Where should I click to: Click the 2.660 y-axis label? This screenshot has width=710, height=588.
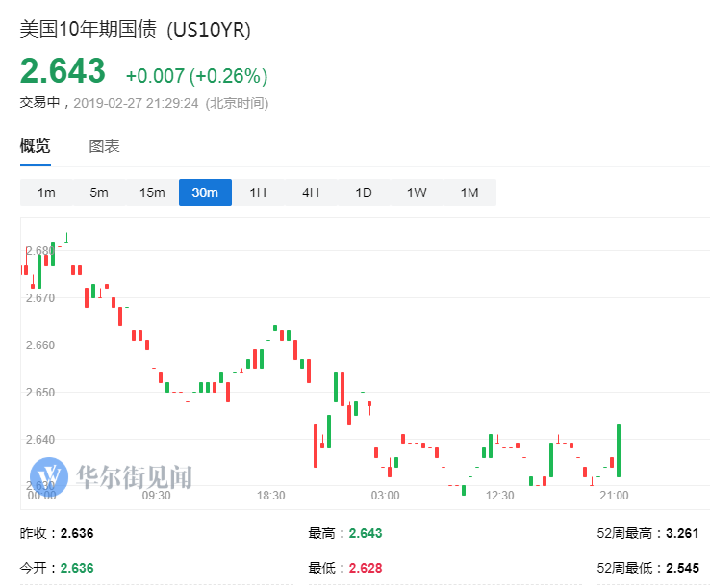coord(39,345)
